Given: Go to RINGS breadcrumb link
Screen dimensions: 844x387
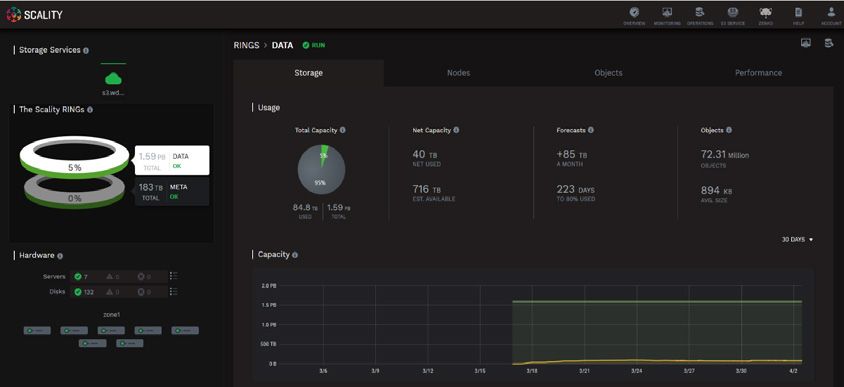Looking at the screenshot, I should click(x=246, y=45).
